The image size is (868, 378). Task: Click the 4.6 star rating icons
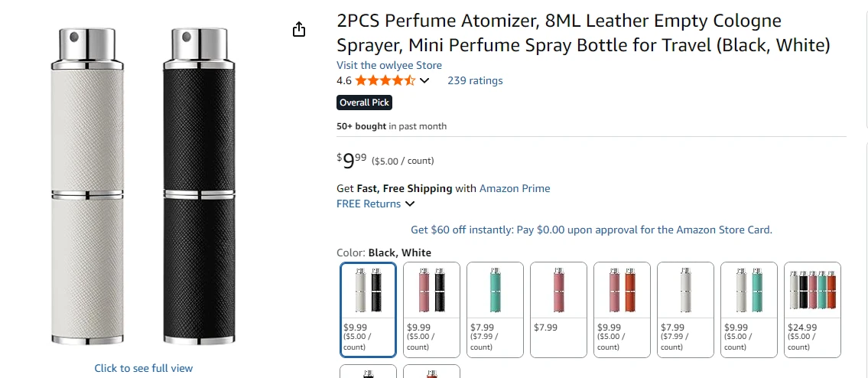pos(385,80)
